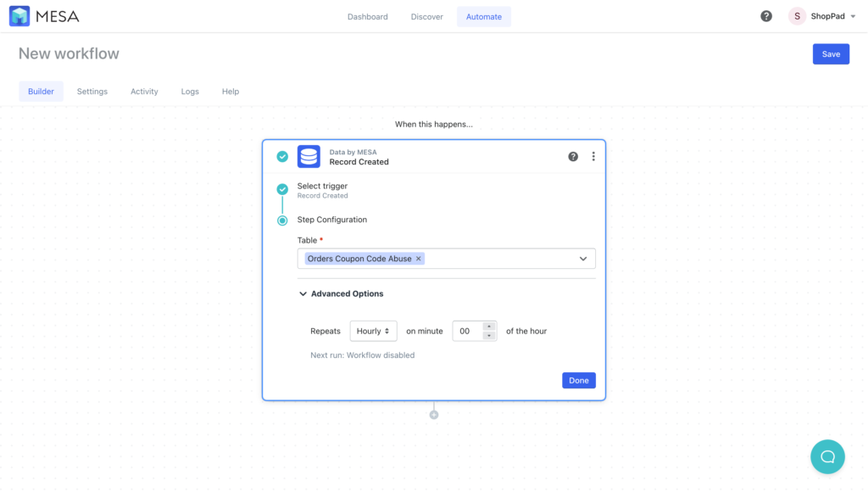
Task: Click the Select trigger checkmark
Action: pyautogui.click(x=282, y=189)
